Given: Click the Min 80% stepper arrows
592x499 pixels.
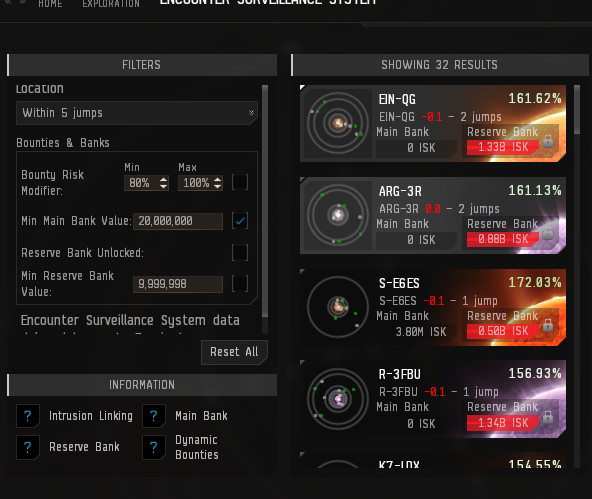Looking at the screenshot, I should tap(163, 183).
